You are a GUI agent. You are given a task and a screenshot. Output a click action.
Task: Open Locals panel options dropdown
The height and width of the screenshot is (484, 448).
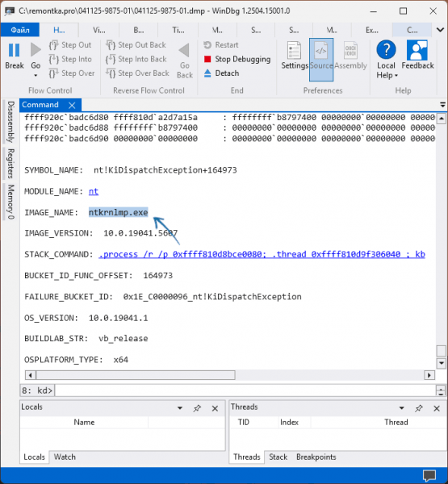tap(180, 408)
